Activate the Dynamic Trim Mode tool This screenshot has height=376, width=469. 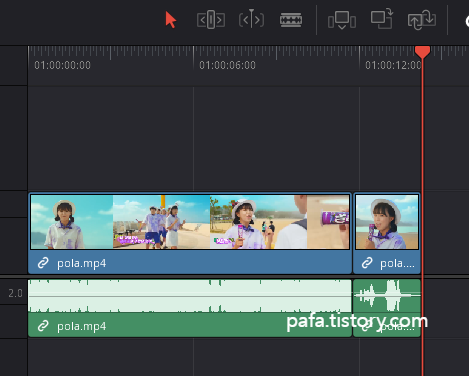(251, 20)
